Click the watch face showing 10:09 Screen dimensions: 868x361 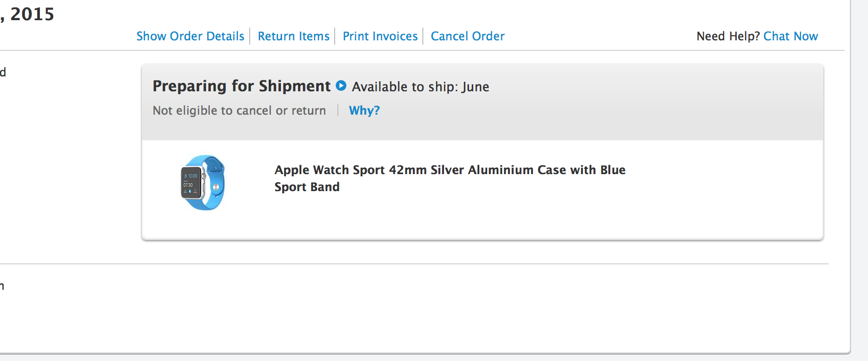[191, 182]
